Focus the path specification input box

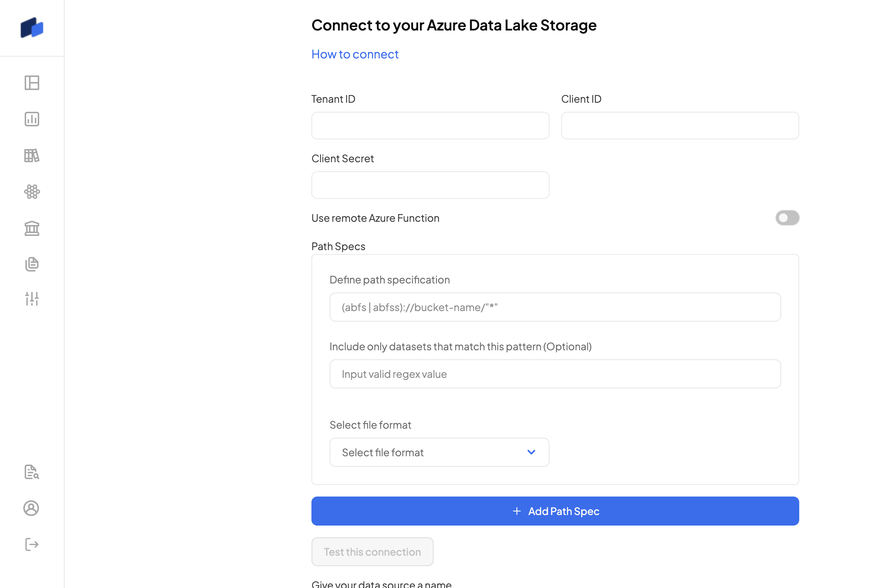[x=555, y=307]
